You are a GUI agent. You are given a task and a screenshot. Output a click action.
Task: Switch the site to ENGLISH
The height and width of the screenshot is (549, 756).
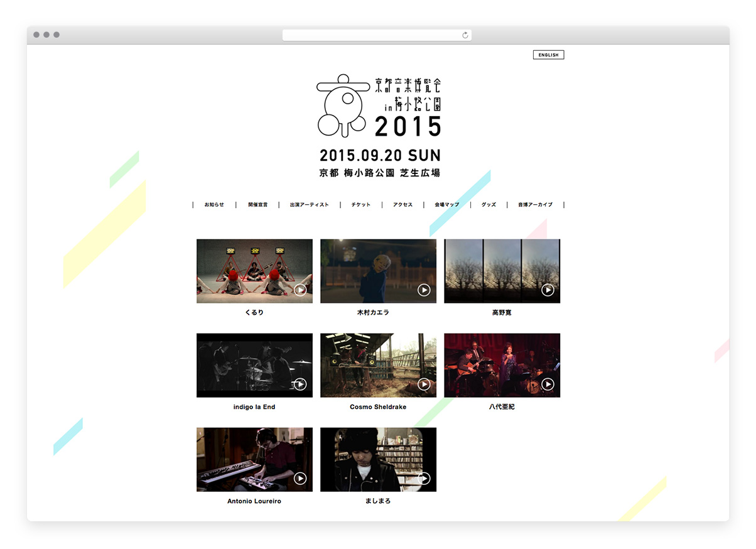click(548, 55)
